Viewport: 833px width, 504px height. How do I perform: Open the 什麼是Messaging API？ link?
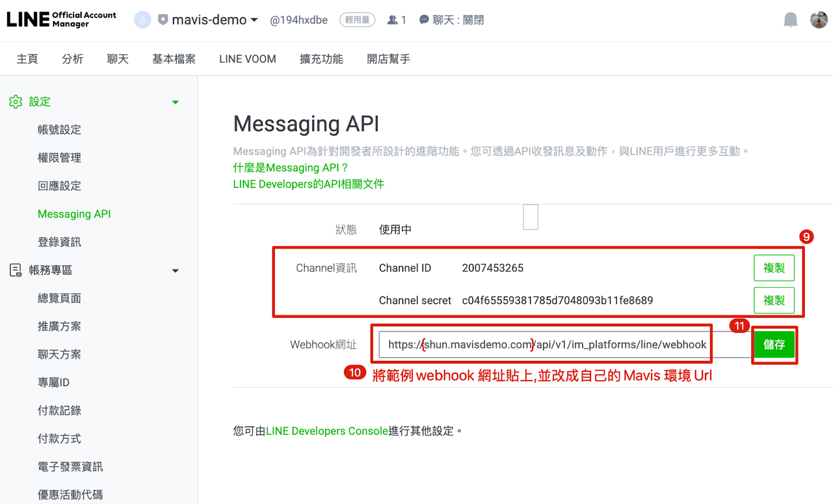[291, 168]
